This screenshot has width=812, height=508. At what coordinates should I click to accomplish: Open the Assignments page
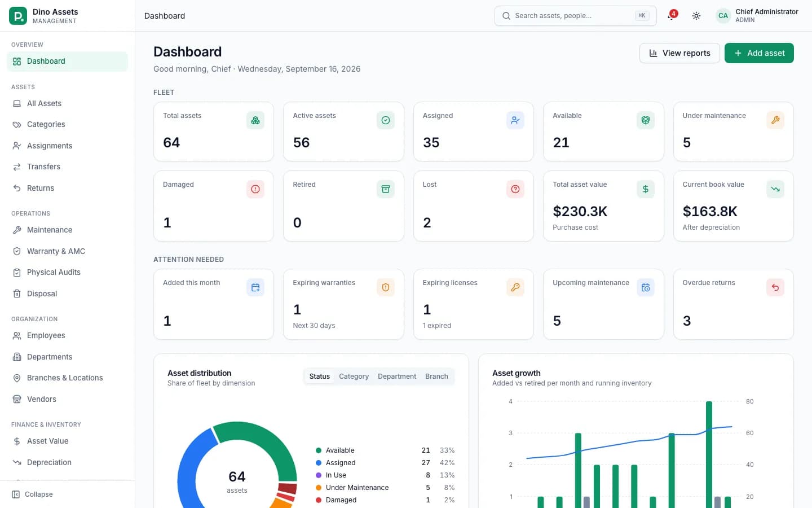[67, 146]
